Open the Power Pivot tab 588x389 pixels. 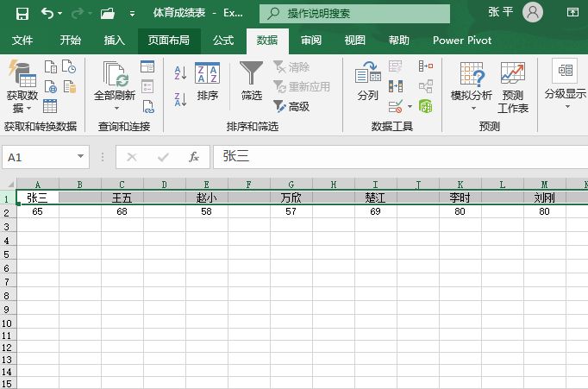pyautogui.click(x=462, y=41)
